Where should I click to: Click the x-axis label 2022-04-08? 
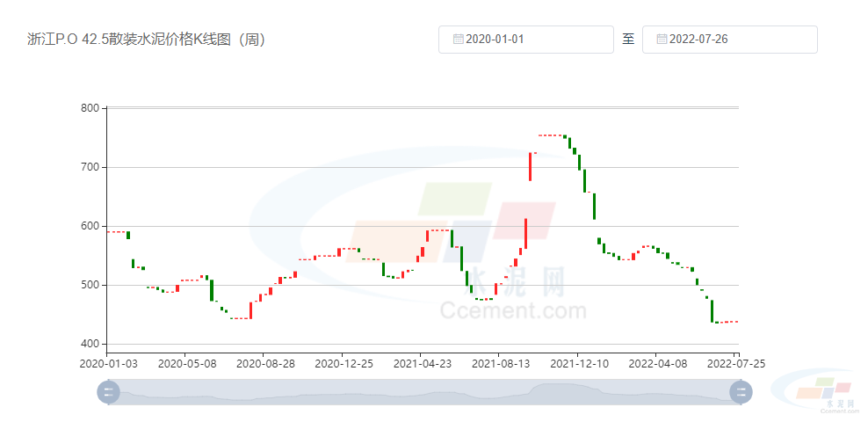[x=656, y=363]
